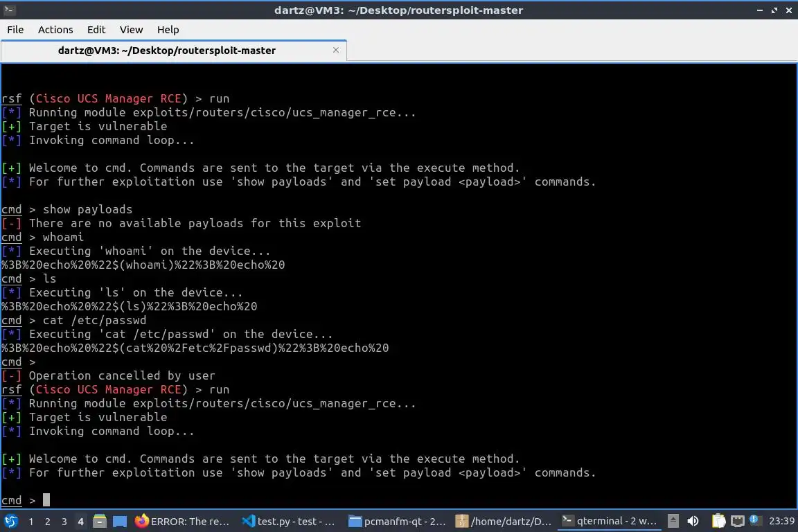Viewport: 798px width, 532px height.
Task: Click the removable media eject tray icon
Action: (673, 521)
